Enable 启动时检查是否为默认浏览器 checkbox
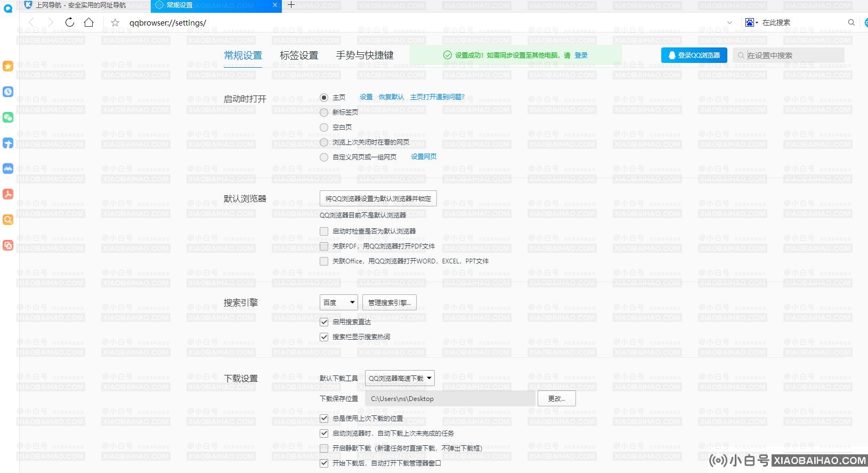Screen dimensions: 868x473 324,231
